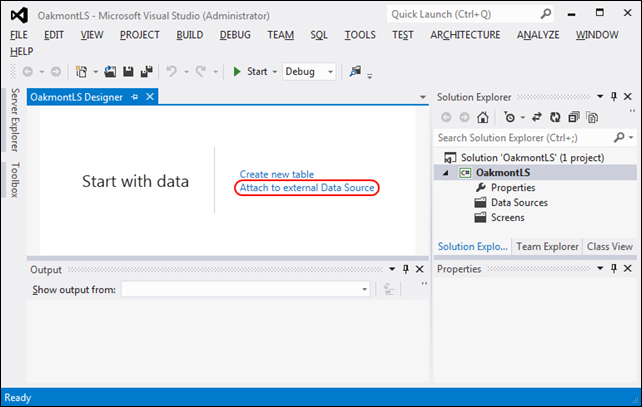This screenshot has height=407, width=642.
Task: Click the Navigate Forward toolbar icon
Action: tap(56, 72)
